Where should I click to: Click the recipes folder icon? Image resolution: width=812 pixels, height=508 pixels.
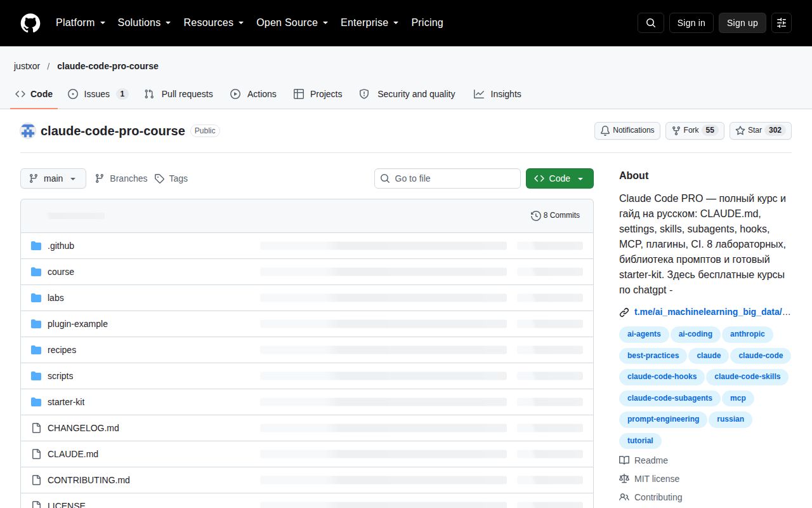click(x=36, y=350)
